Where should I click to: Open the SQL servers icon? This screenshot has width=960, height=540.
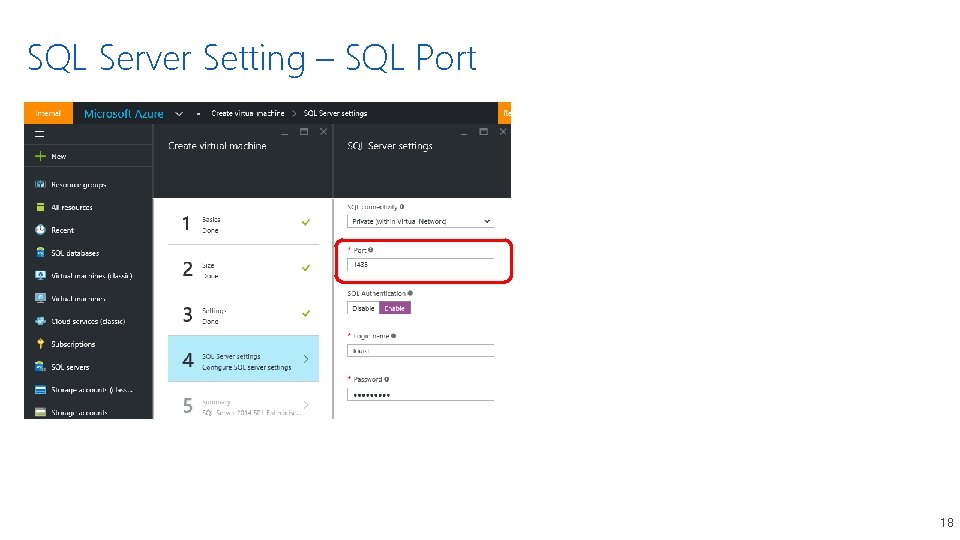40,367
